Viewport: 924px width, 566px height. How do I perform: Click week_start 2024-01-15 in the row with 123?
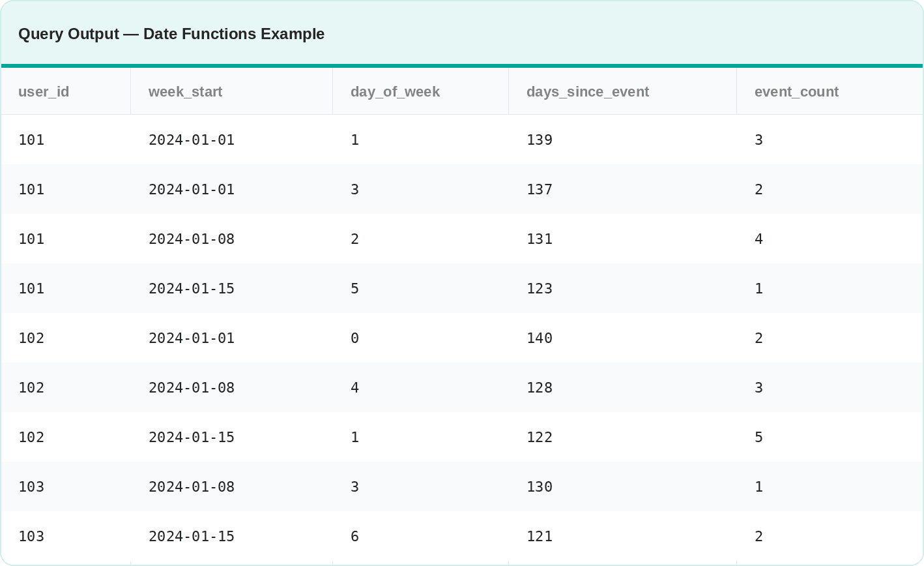192,288
